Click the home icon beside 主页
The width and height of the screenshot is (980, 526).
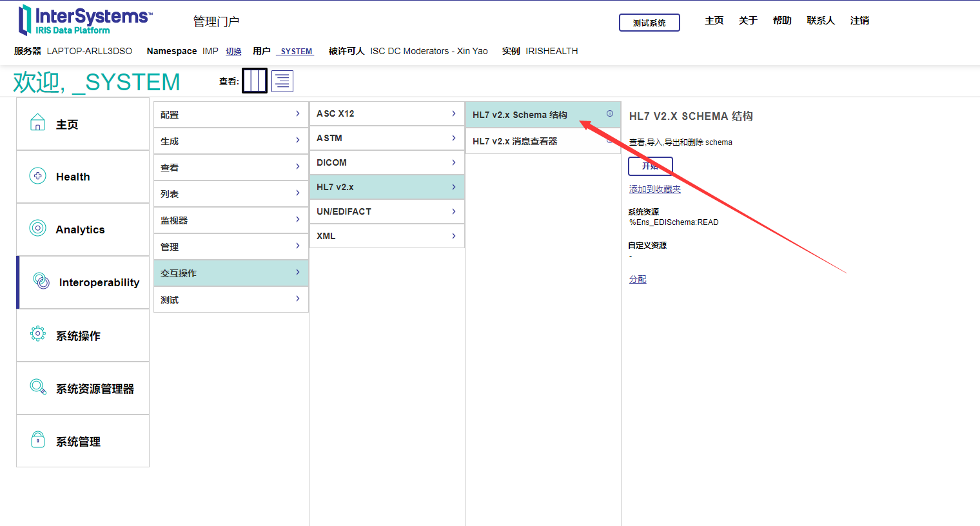(x=38, y=122)
